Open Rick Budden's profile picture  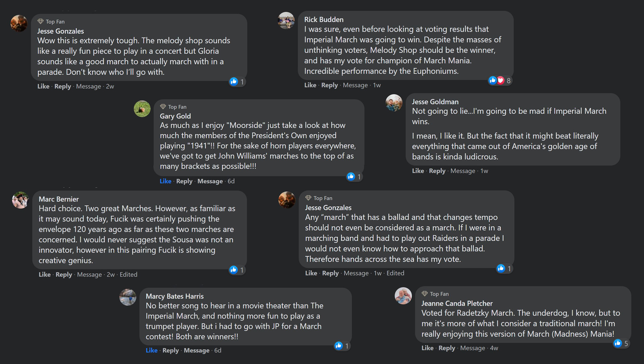[x=286, y=20]
